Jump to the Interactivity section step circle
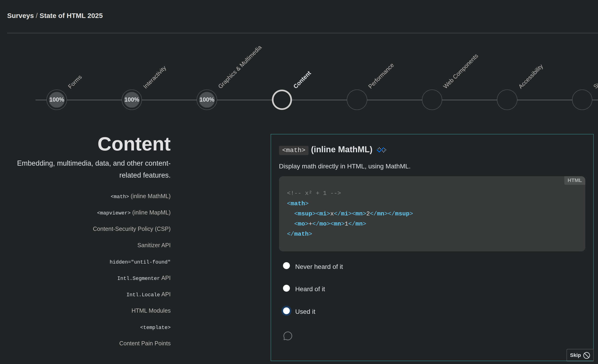Viewport: 598px width, 364px height. pos(132,100)
